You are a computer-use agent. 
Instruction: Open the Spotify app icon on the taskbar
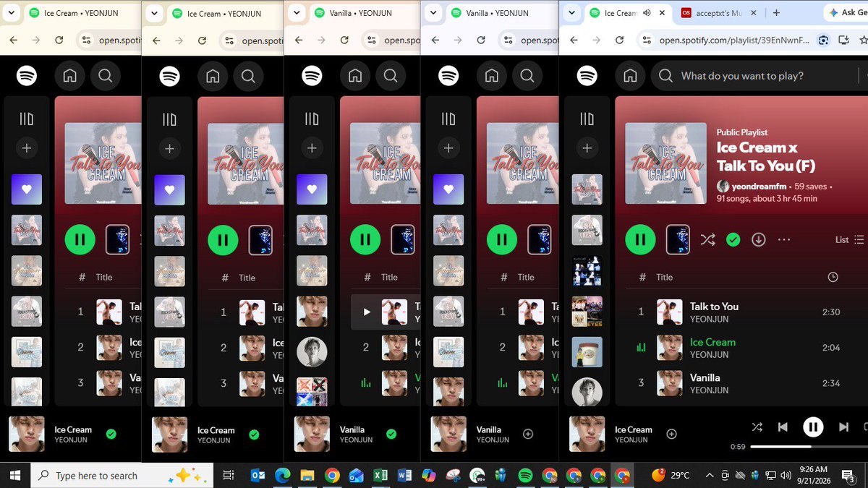(x=525, y=475)
